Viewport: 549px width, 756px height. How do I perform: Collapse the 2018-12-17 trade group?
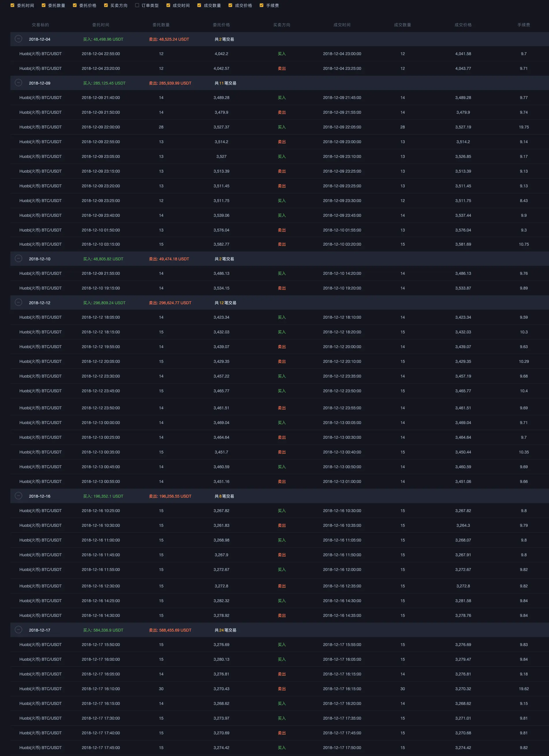(x=19, y=630)
